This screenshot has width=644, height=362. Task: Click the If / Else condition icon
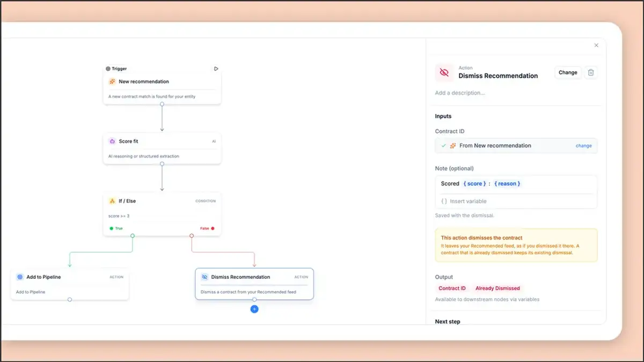[x=112, y=201]
